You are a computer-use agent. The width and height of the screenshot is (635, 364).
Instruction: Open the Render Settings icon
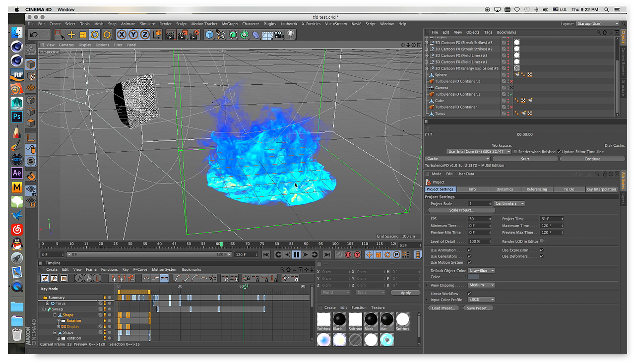(x=194, y=34)
